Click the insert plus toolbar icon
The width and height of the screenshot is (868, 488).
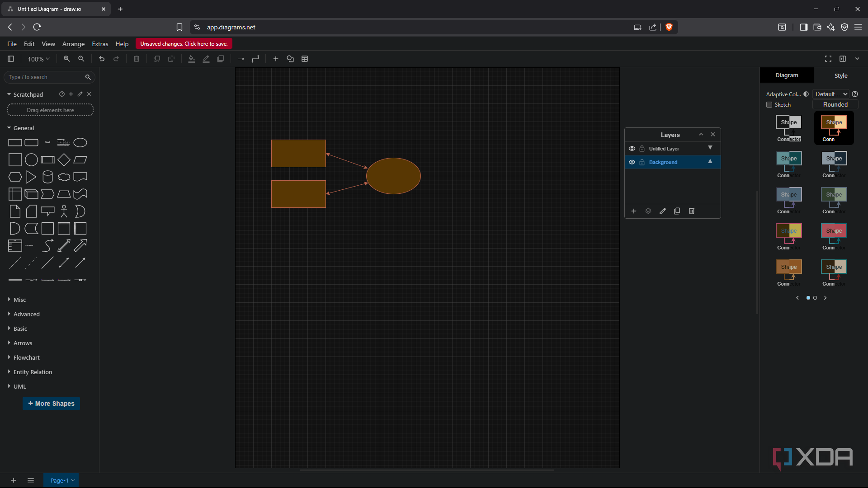[276, 59]
